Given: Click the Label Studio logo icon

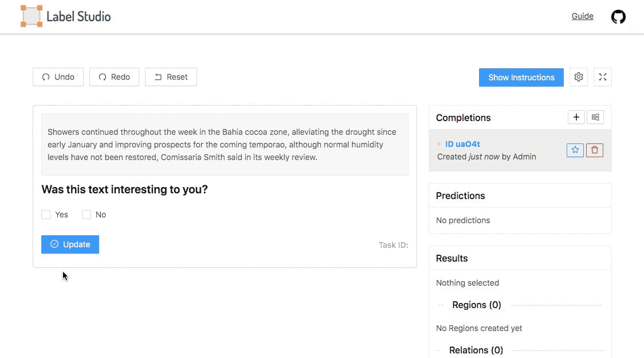Looking at the screenshot, I should (x=32, y=16).
